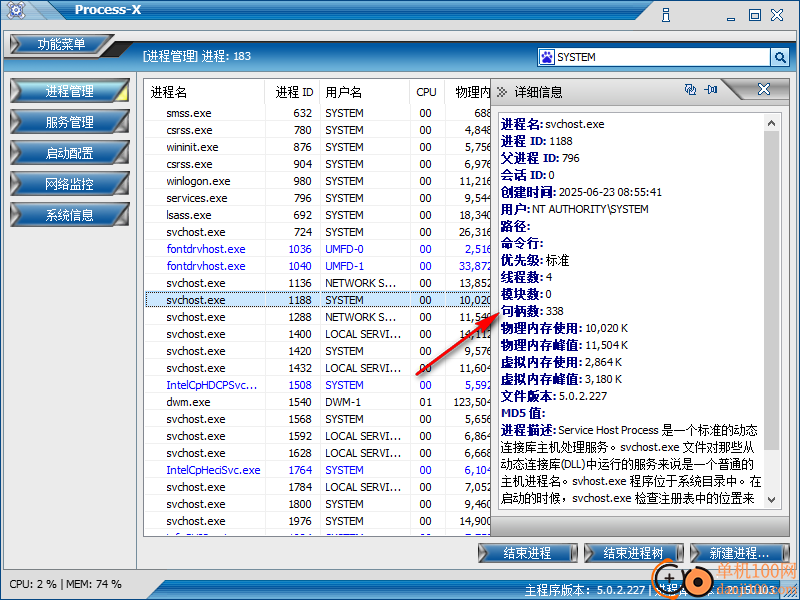Sort by 用户名 column header
The image size is (800, 600).
[365, 92]
